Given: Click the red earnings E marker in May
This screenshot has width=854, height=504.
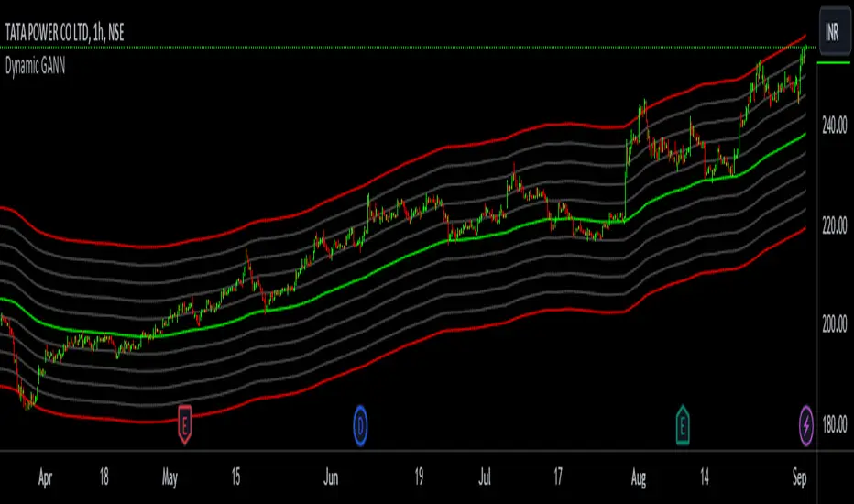Looking at the screenshot, I should (x=184, y=424).
